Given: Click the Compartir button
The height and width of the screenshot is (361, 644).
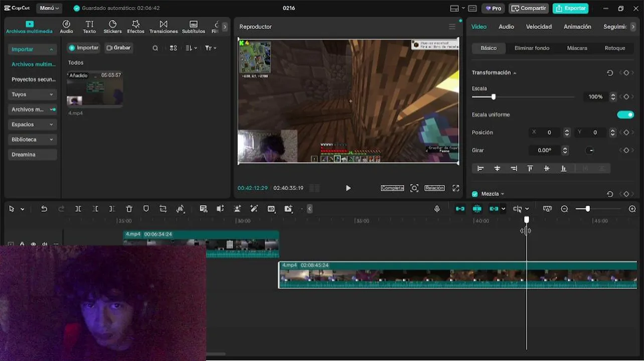Looking at the screenshot, I should (x=529, y=9).
